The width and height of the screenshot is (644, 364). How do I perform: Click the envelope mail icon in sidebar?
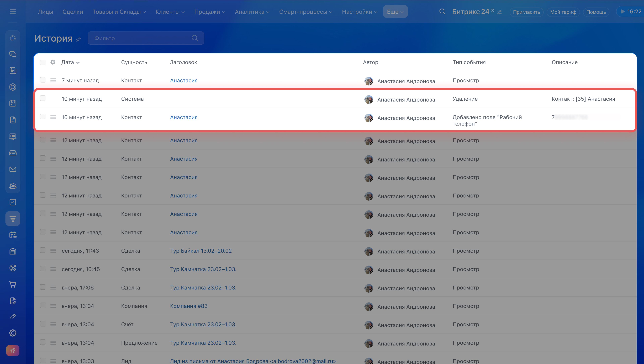coord(13,169)
